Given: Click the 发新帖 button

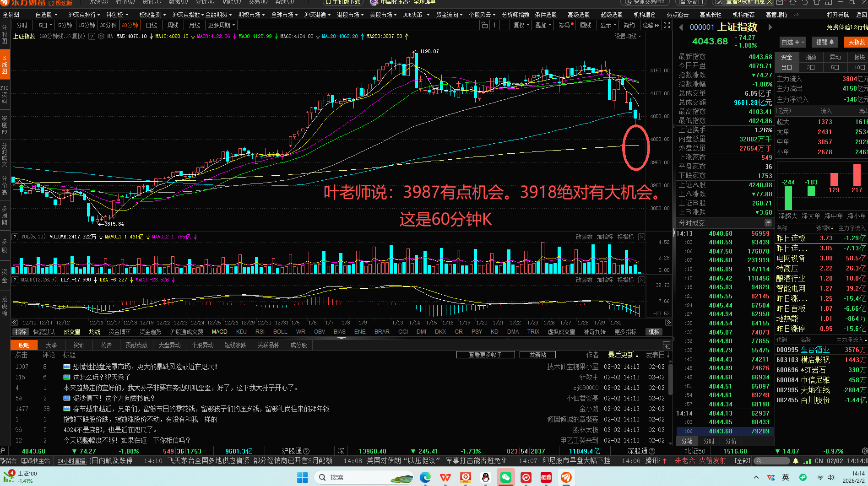Looking at the screenshot, I should point(537,355).
